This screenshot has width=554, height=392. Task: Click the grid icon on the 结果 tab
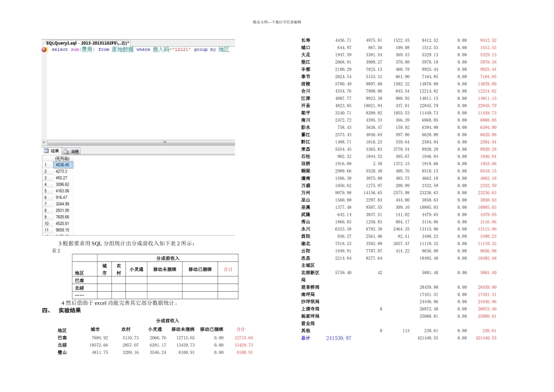(47, 150)
